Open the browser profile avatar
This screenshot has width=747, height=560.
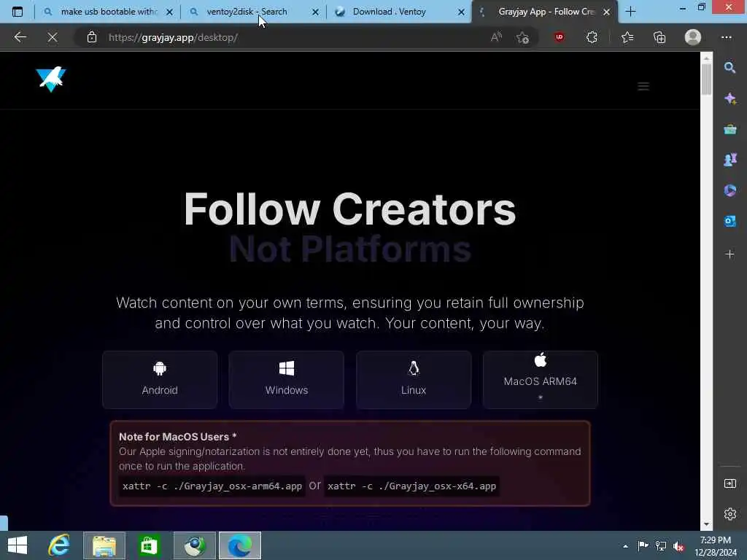coord(693,37)
